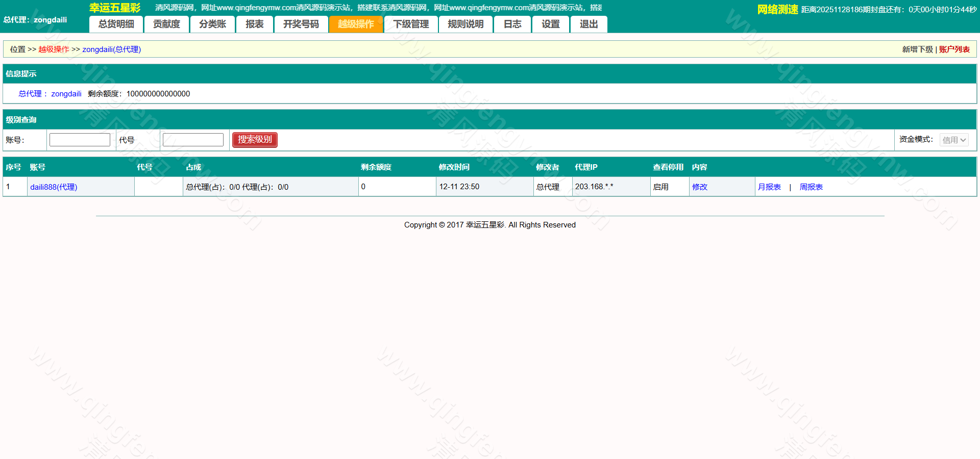查看 daili888 的月报表
This screenshot has width=980, height=459.
pyautogui.click(x=770, y=187)
